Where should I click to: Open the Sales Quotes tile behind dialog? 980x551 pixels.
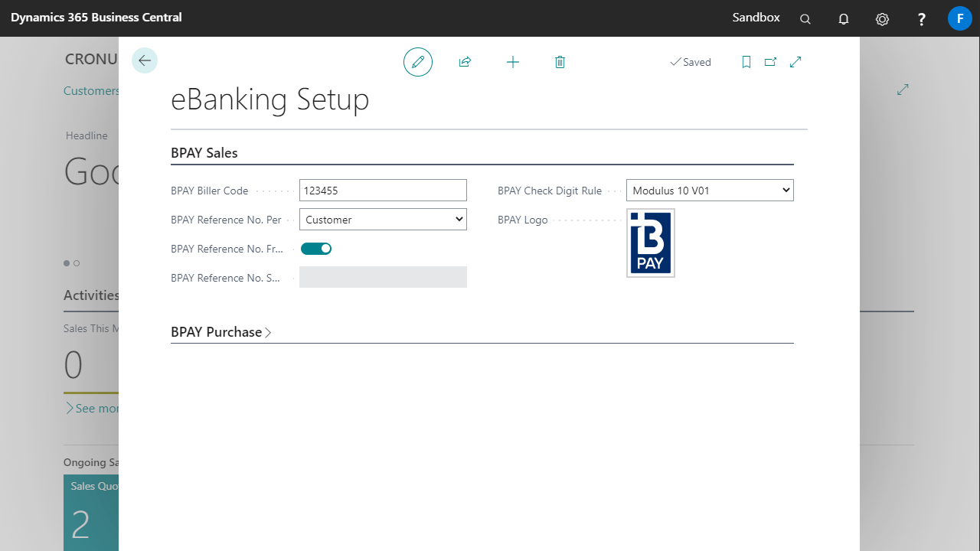[91, 513]
